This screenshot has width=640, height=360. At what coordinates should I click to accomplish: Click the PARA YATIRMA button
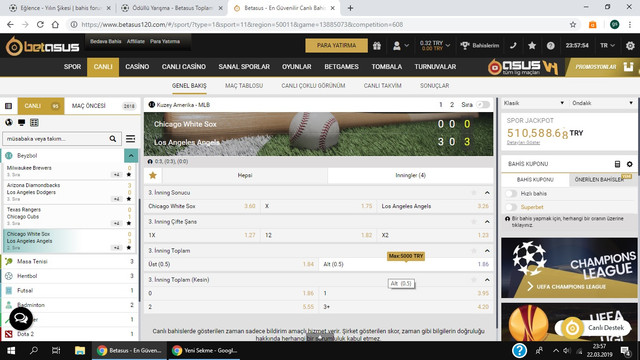pyautogui.click(x=336, y=46)
